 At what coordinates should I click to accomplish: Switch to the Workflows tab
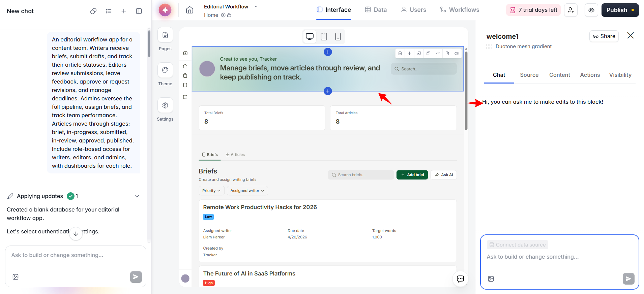460,10
